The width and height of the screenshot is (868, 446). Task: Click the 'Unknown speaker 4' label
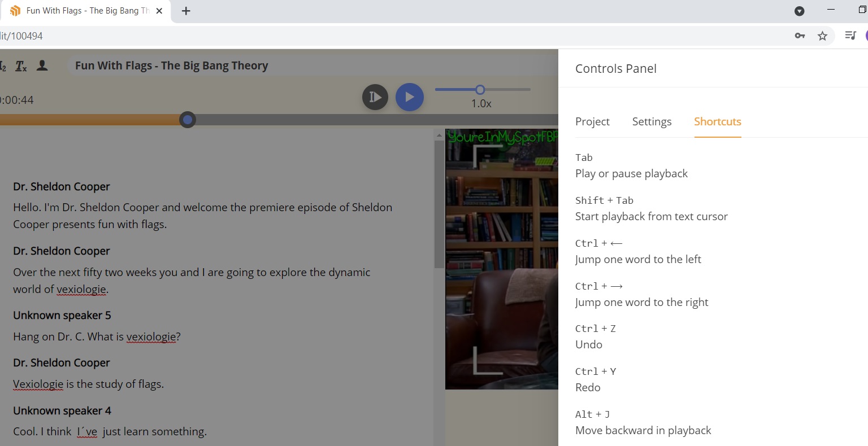62,410
